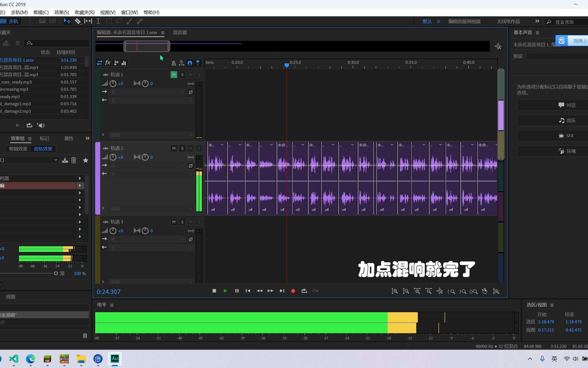
Task: Mute 轨道1 with the M button
Action: tap(174, 74)
